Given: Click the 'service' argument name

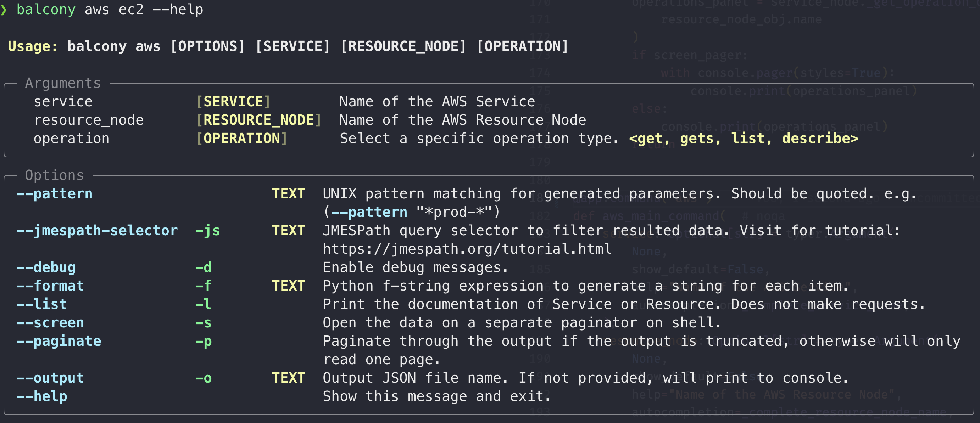Looking at the screenshot, I should click(x=63, y=101).
